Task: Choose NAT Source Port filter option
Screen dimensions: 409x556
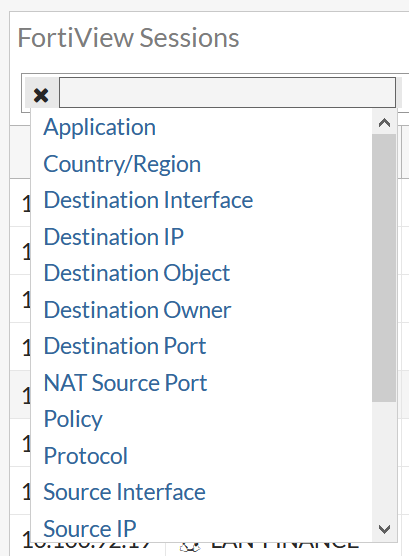Action: click(x=125, y=383)
